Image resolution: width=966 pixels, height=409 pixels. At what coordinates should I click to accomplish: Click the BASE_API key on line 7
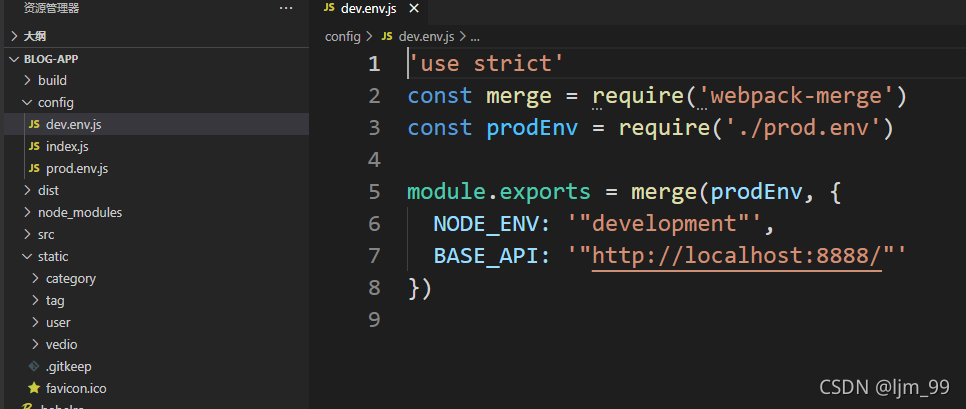coord(485,256)
